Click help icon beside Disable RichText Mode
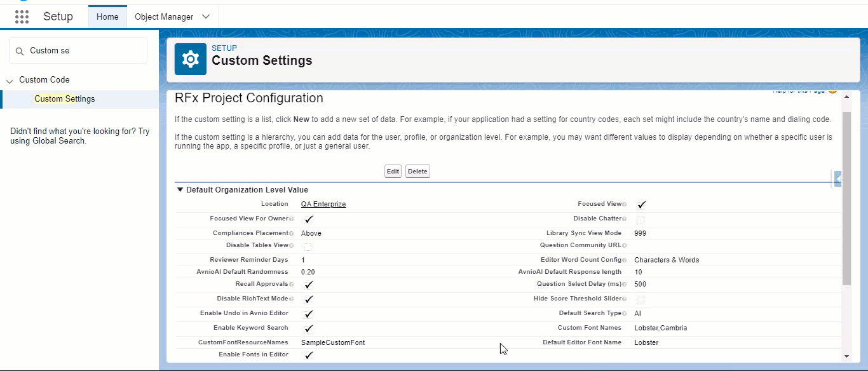 [291, 299]
